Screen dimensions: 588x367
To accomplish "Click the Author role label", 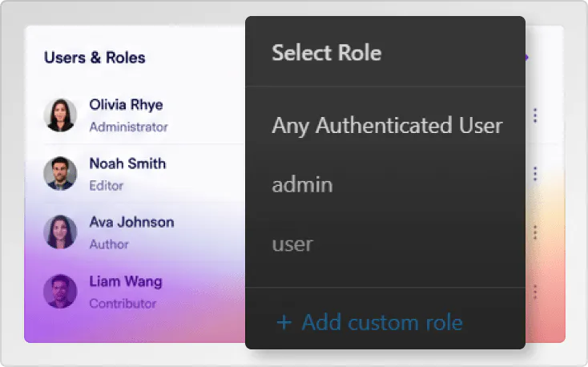I will point(109,244).
